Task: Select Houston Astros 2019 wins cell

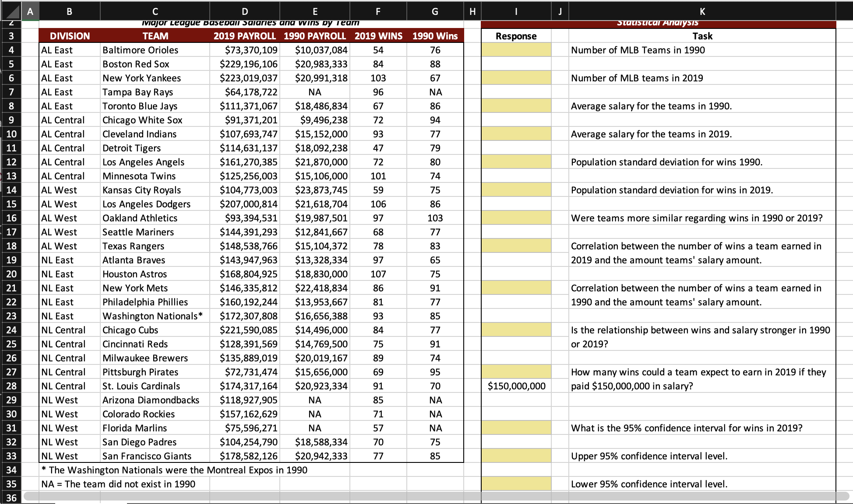Action: (378, 274)
